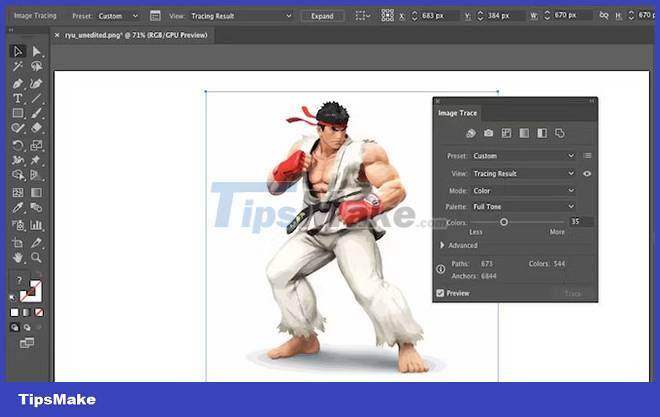Open the Image Trace panel icon in control bar

[x=155, y=16]
